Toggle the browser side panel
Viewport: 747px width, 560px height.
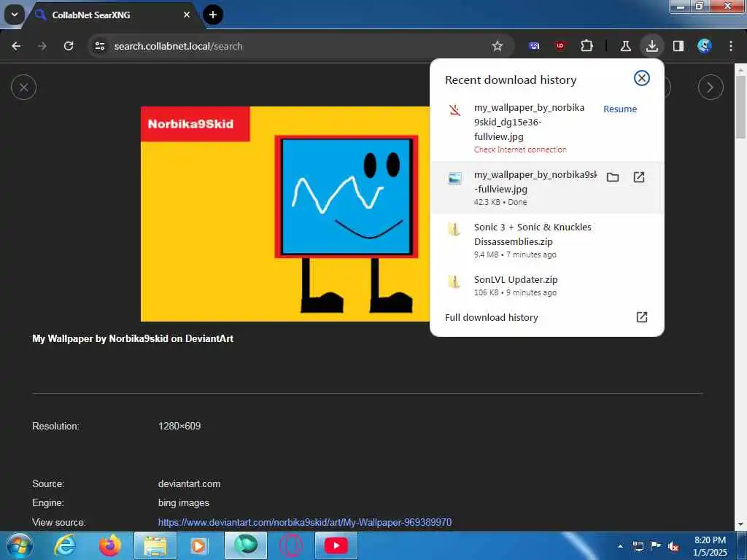coord(678,46)
